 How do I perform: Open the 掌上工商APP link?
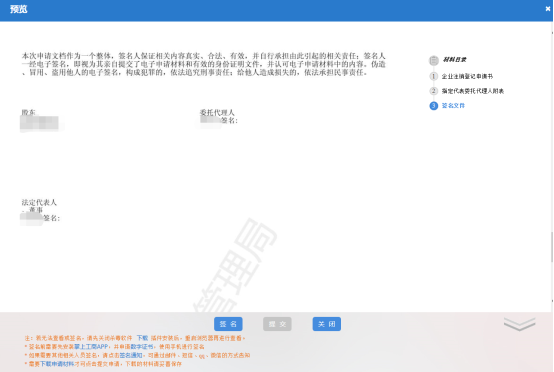[x=91, y=347]
